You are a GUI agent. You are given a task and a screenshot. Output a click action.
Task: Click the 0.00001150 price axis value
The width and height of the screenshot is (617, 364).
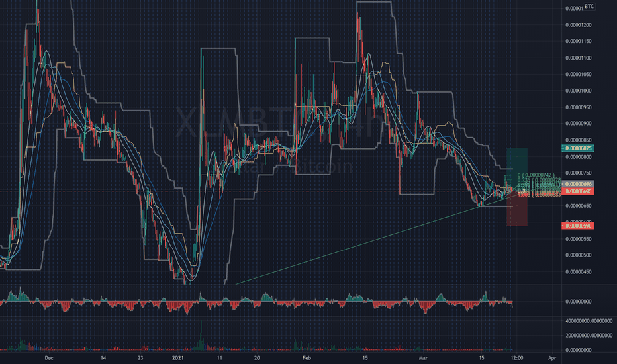coord(579,41)
